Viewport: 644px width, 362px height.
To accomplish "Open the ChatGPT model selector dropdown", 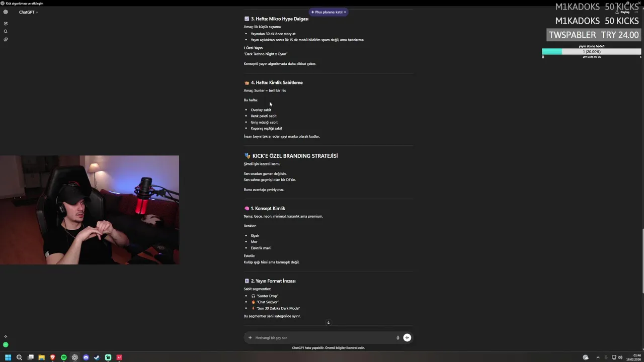I will pyautogui.click(x=29, y=12).
